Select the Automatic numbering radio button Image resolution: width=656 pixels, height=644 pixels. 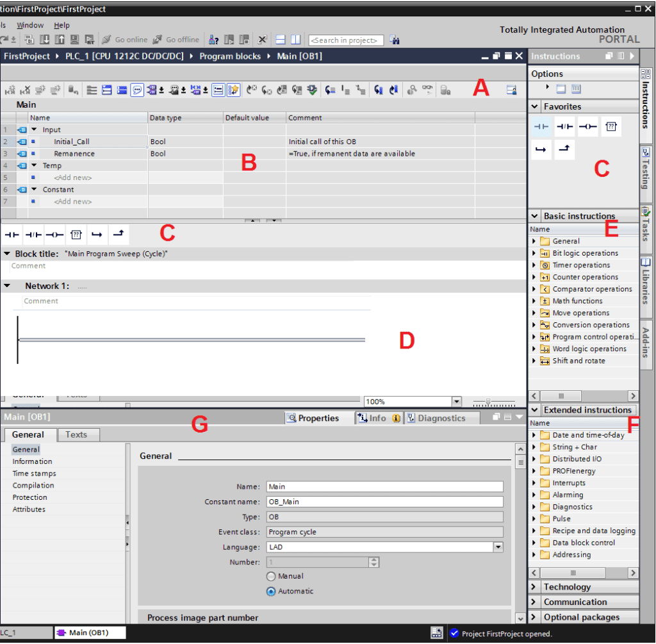coord(271,591)
